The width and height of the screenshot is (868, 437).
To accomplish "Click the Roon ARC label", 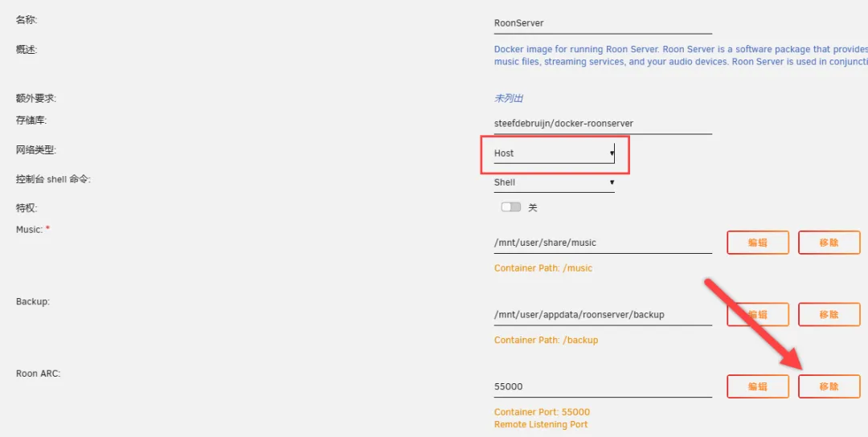I will [38, 374].
